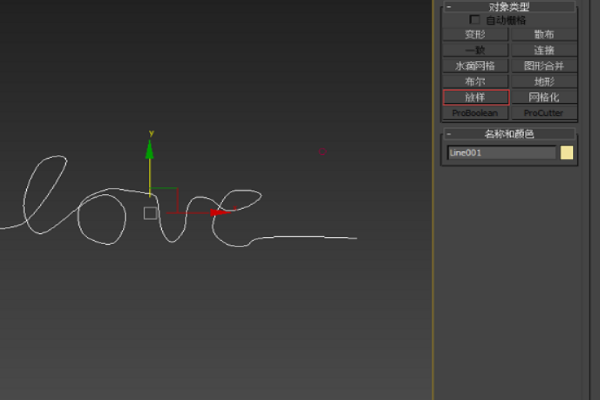The image size is (600, 400).
Task: Click the 连接 button
Action: point(544,50)
